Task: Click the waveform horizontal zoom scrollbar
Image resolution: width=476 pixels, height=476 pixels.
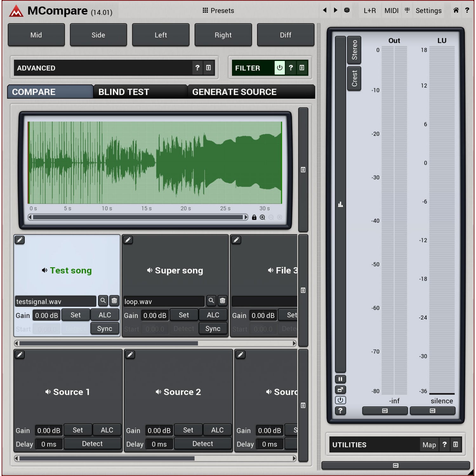Action: [138, 217]
